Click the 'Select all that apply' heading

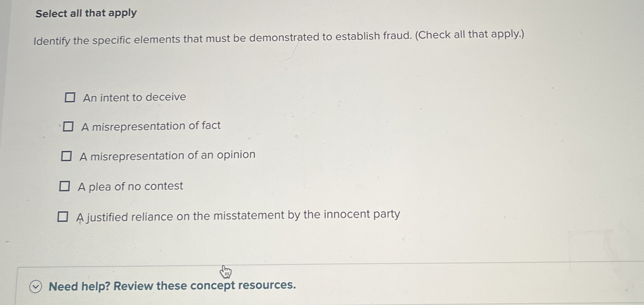pyautogui.click(x=85, y=14)
